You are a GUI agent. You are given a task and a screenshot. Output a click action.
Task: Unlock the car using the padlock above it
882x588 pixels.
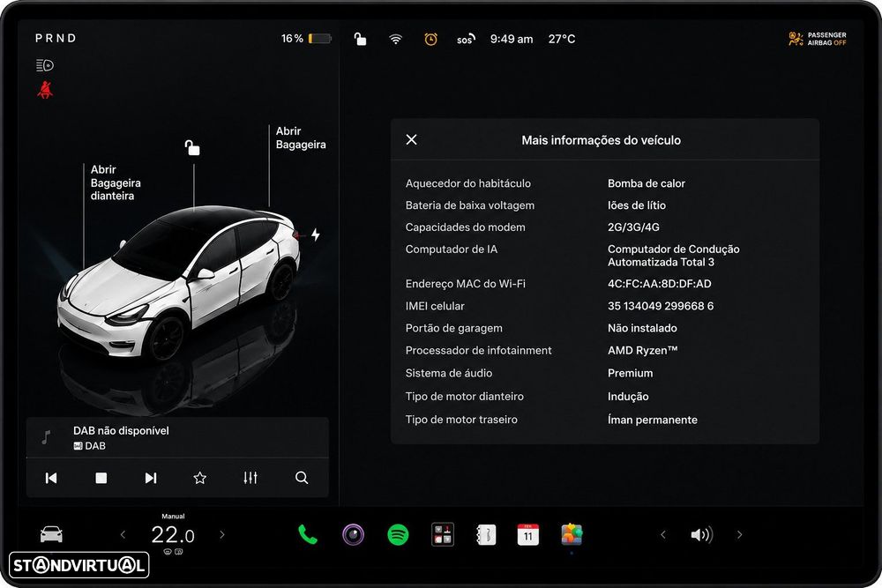[x=192, y=147]
